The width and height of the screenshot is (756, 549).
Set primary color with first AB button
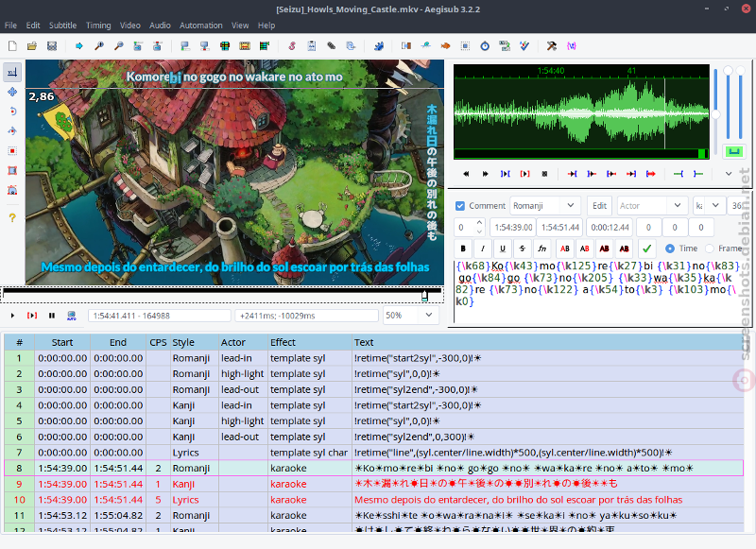pyautogui.click(x=565, y=249)
